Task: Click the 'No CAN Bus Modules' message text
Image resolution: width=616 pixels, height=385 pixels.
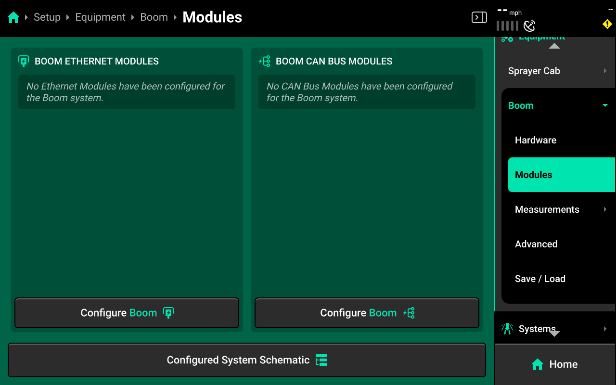Action: pos(359,92)
